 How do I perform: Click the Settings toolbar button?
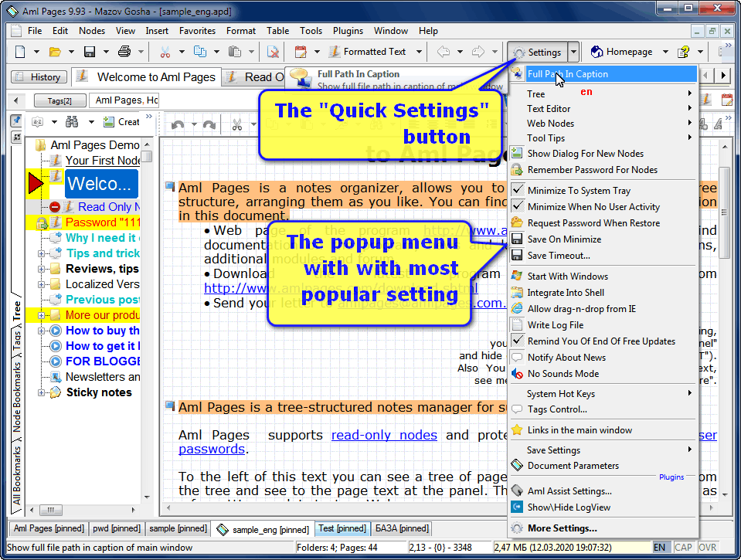click(x=538, y=52)
